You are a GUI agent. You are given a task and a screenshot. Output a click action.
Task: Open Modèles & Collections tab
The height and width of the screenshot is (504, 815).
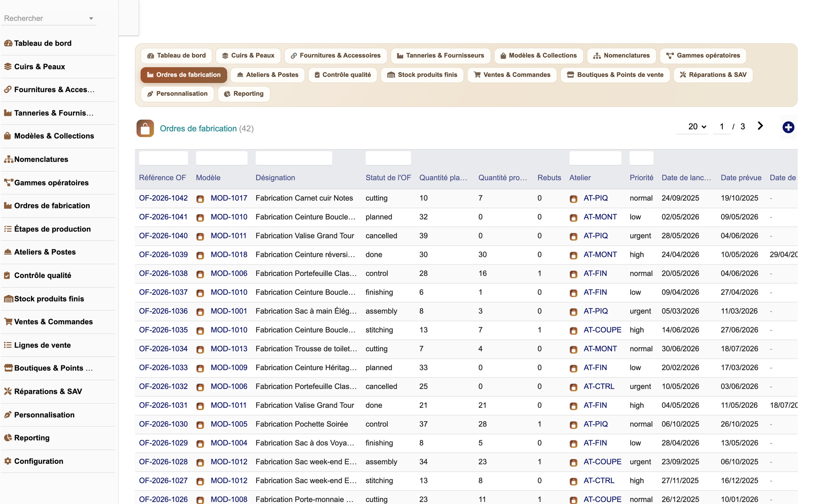[x=539, y=56]
